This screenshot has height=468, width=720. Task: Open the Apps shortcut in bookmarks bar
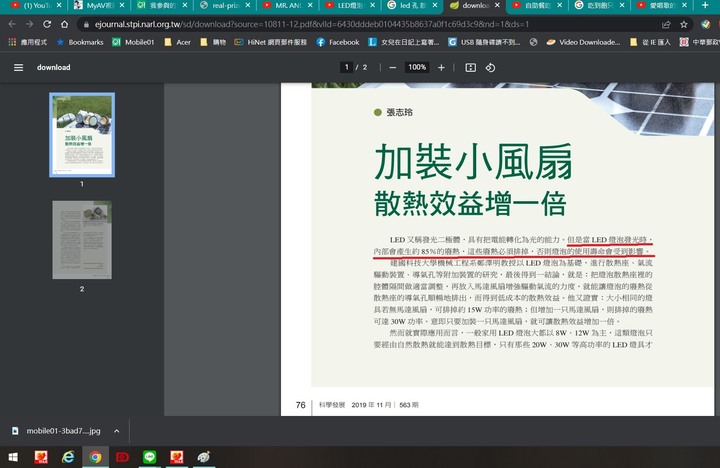tap(28, 42)
